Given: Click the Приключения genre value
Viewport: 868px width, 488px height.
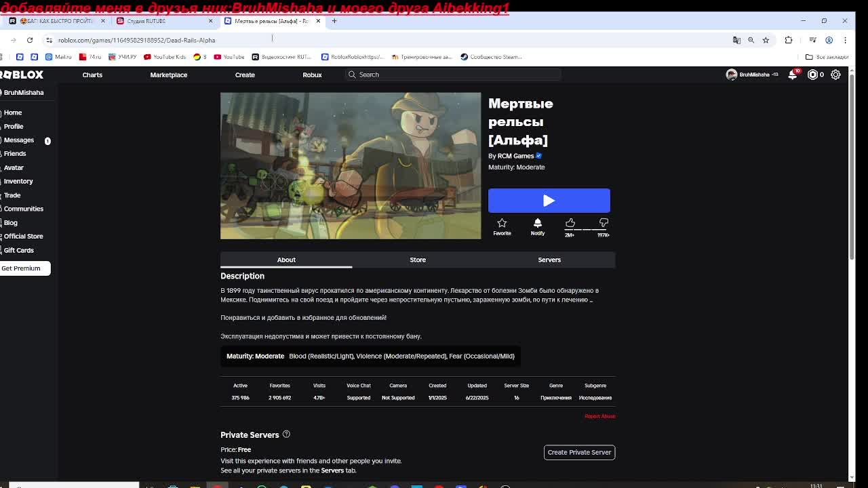Looking at the screenshot, I should coord(556,398).
